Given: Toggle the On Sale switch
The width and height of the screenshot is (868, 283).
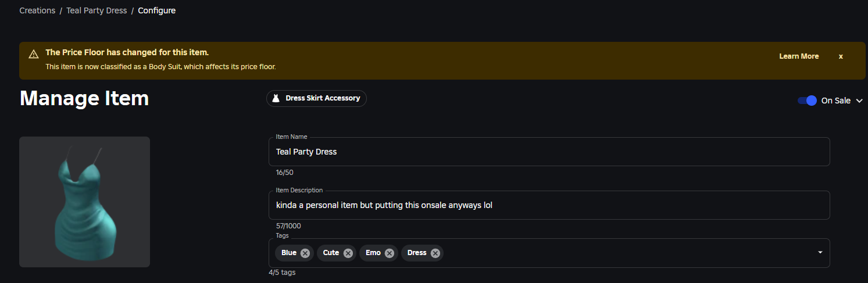Looking at the screenshot, I should [807, 101].
